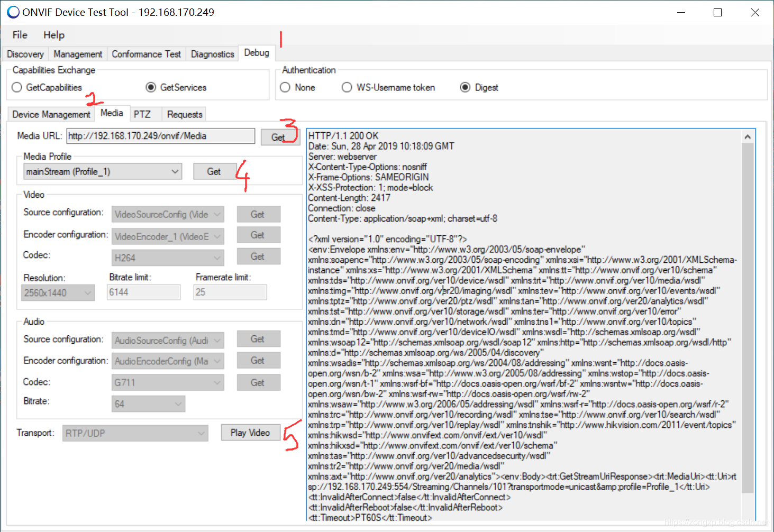Maximize the ONVIF Device Test Tool window
This screenshot has height=532, width=774.
[x=718, y=12]
